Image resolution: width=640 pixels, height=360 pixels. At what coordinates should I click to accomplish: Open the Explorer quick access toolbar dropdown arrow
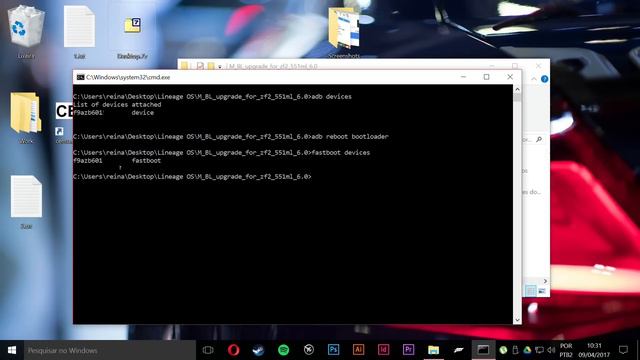tap(220, 67)
